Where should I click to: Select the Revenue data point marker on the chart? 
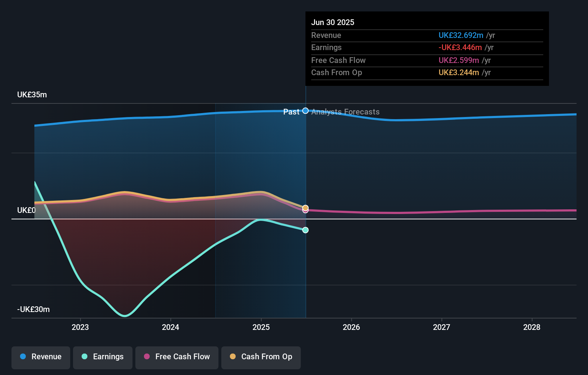tap(305, 111)
